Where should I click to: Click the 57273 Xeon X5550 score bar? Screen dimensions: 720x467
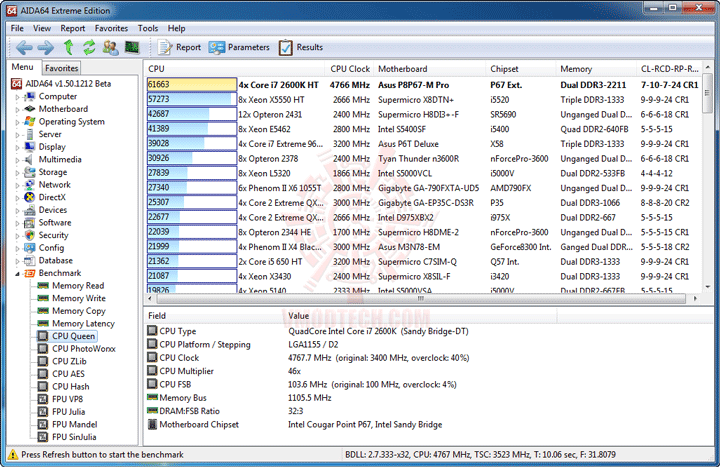point(191,100)
